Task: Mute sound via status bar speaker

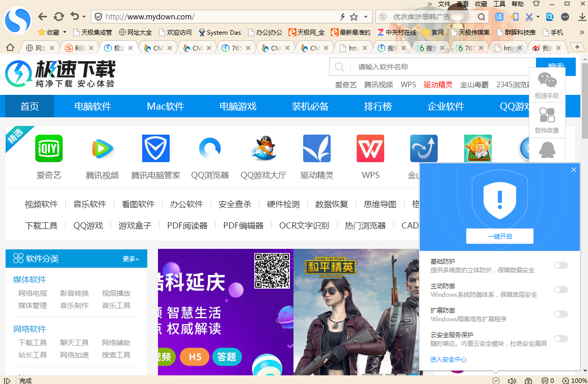Action: 512,380
